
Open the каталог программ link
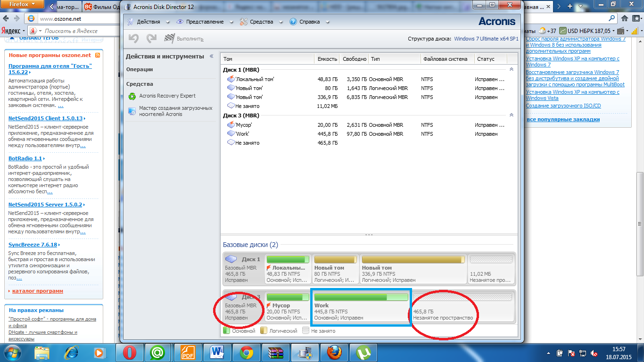(x=37, y=291)
